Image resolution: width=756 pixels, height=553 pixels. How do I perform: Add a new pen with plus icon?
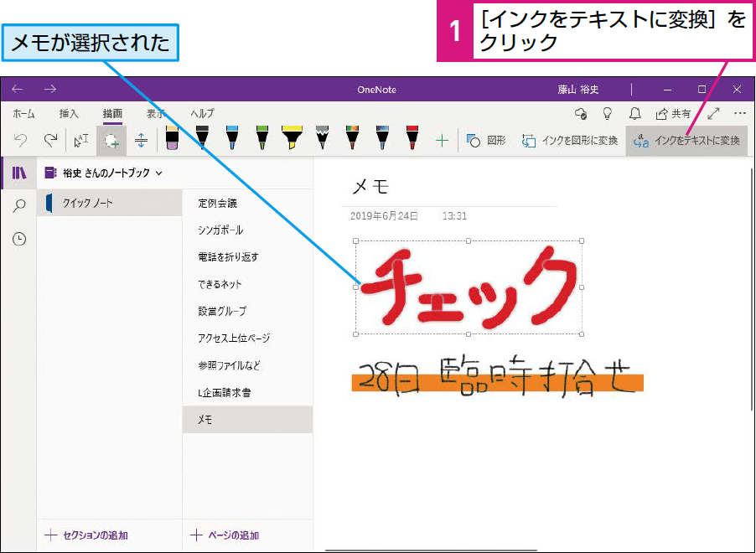(443, 140)
